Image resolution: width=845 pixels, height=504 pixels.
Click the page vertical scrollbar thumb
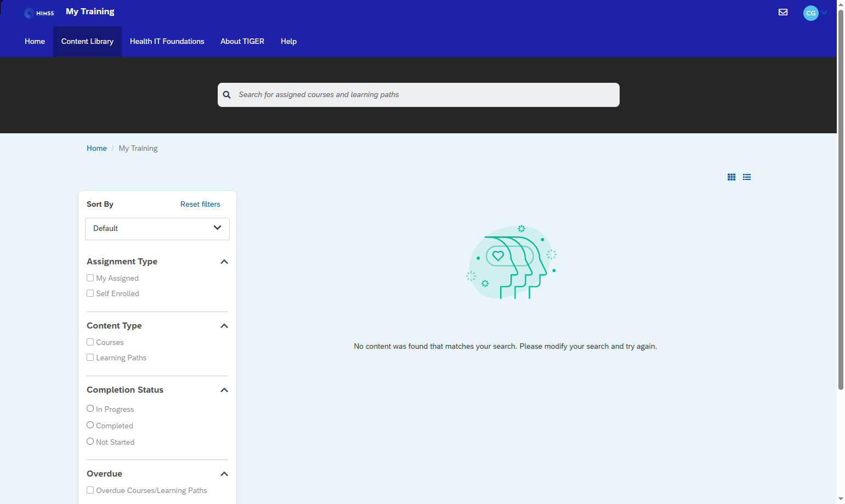coord(841,200)
